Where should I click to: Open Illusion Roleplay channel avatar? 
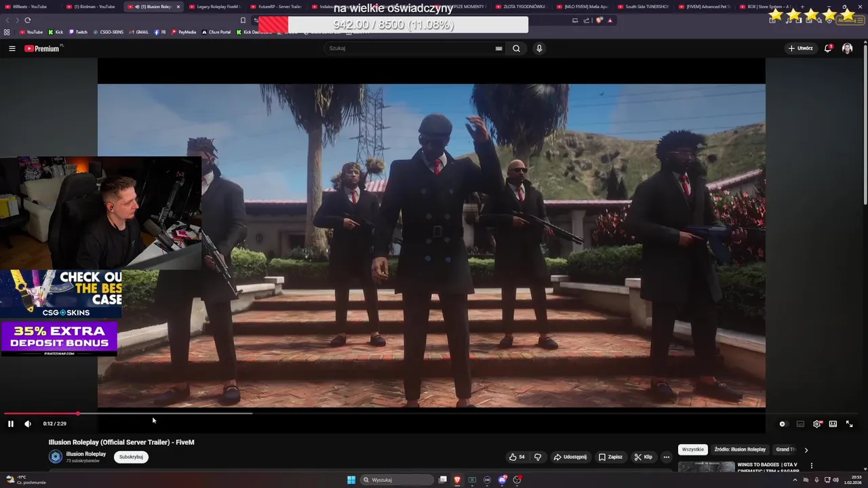[x=56, y=457]
